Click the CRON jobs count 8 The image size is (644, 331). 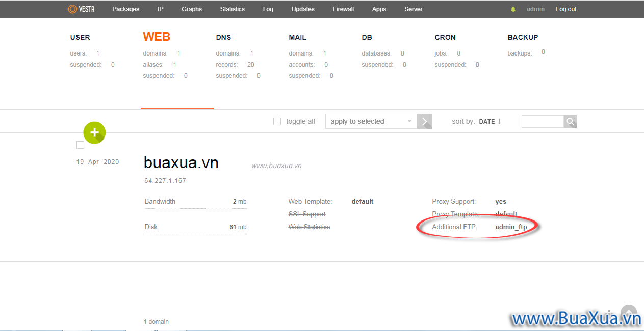coord(459,53)
